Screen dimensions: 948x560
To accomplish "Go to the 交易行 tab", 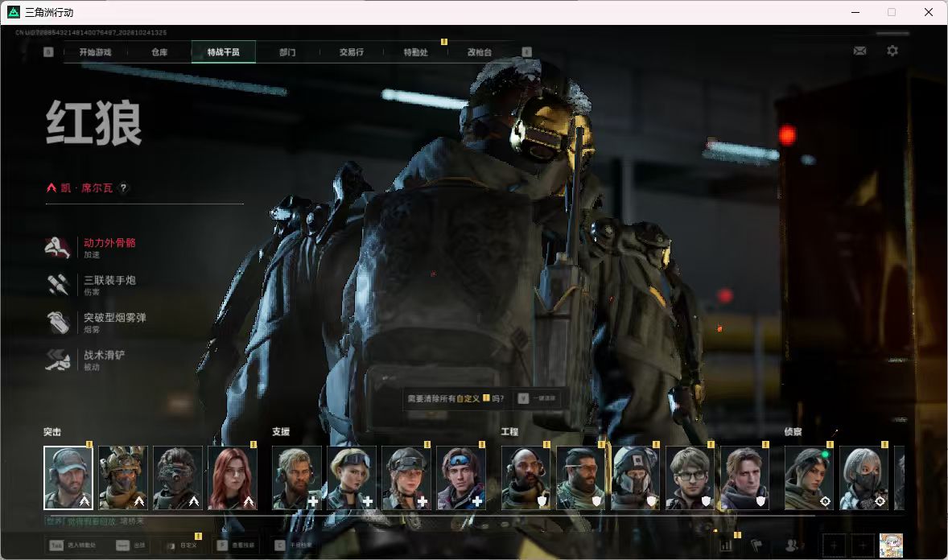I will coord(351,52).
